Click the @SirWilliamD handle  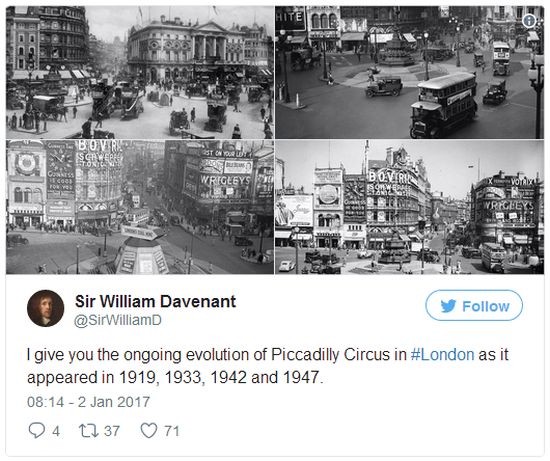[118, 320]
